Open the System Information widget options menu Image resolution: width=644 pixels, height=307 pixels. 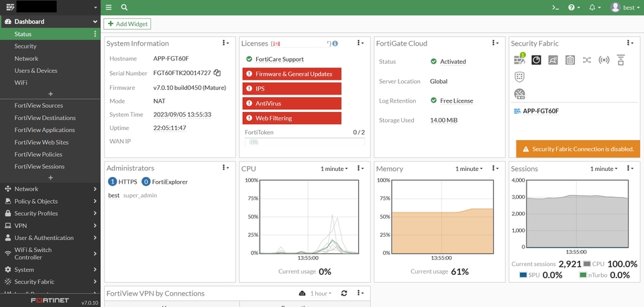pyautogui.click(x=225, y=43)
